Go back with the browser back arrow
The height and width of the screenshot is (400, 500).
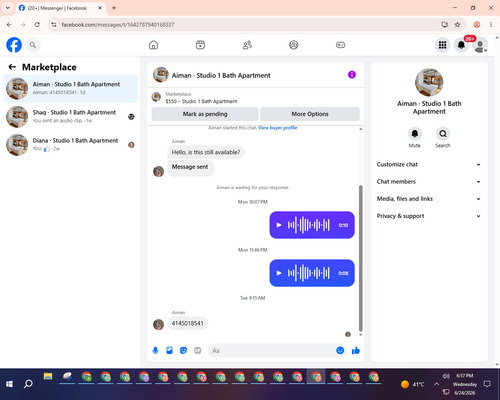click(9, 25)
